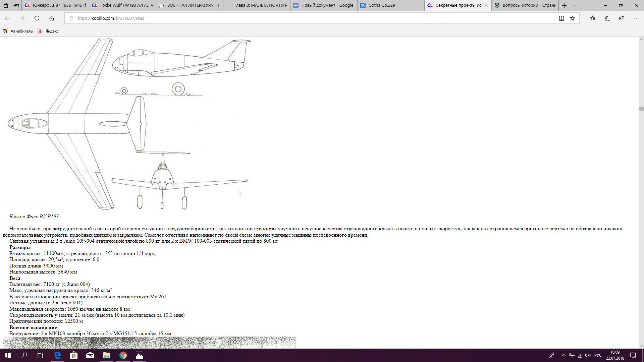
Task: Click the vertical scrollbar thumb
Action: (641, 109)
